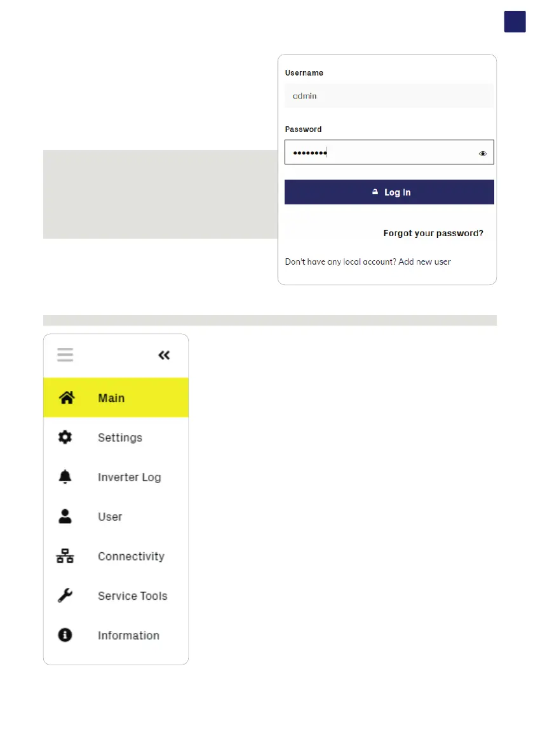
Task: Open the Inverter Log menu item
Action: (x=129, y=477)
